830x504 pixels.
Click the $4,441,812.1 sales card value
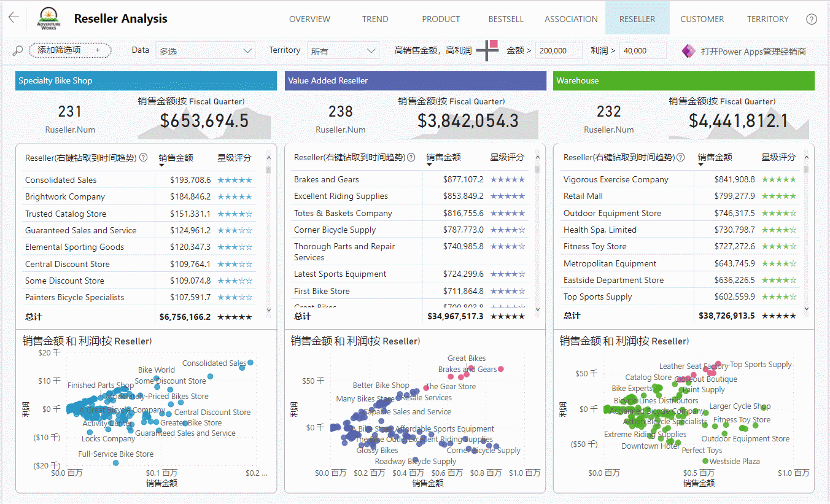[x=739, y=121]
